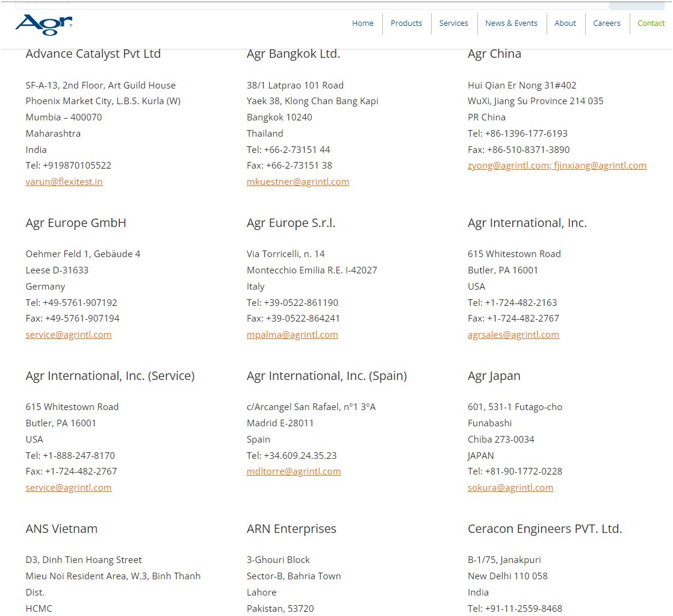The width and height of the screenshot is (673, 616).
Task: Click Madrid E-28011 text
Action: pos(280,423)
